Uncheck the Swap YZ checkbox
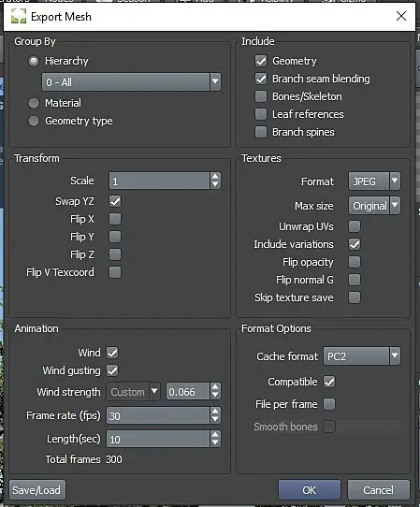This screenshot has height=507, width=420. click(115, 201)
